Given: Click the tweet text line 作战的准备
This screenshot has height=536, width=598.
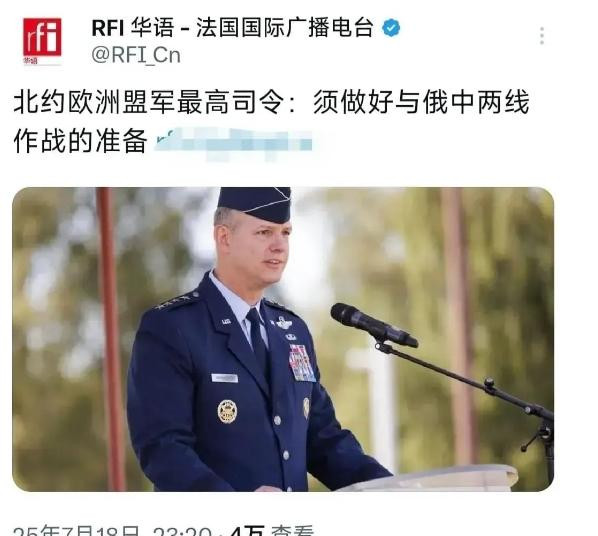Looking at the screenshot, I should pos(80,141).
